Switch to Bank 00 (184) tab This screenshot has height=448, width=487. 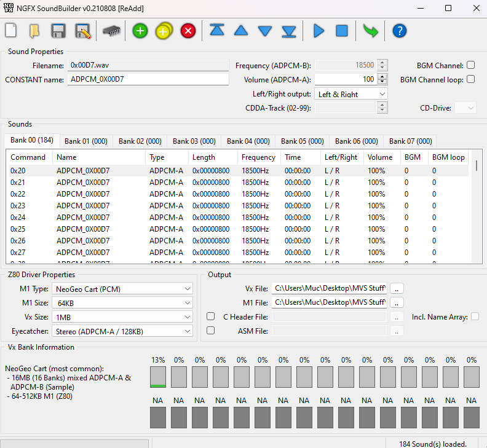click(x=32, y=140)
